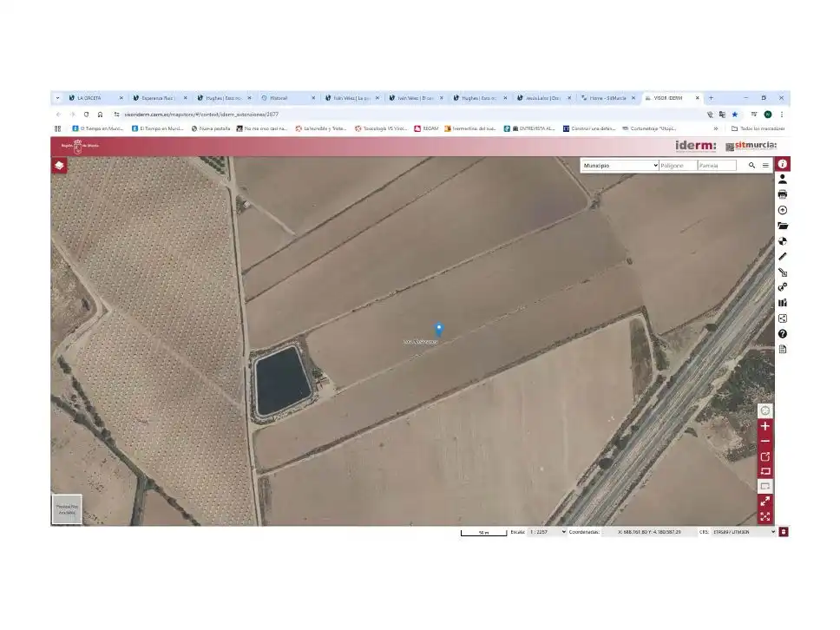Click the white rectangle button above fullscreen
840x630 pixels.
(x=765, y=487)
